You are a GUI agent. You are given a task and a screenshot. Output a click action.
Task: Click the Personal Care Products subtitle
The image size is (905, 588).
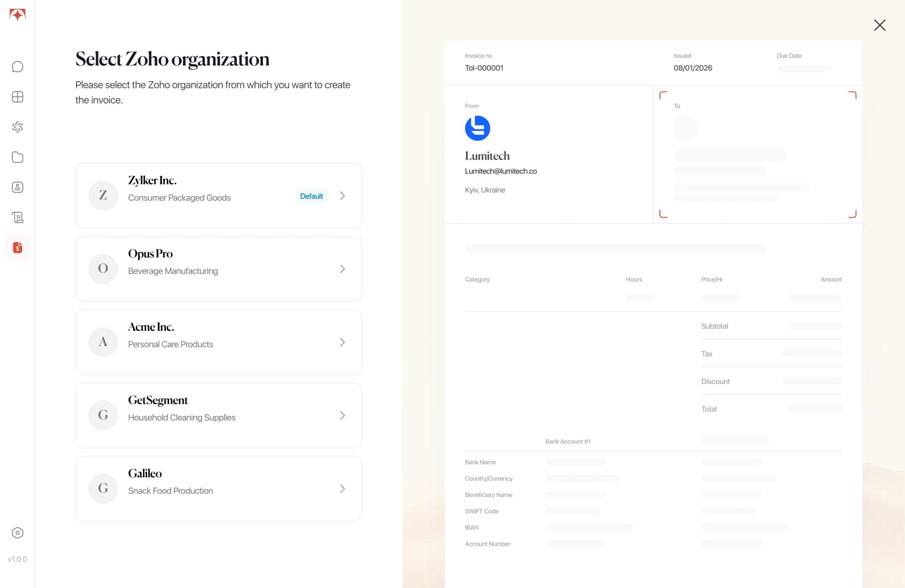coord(171,344)
